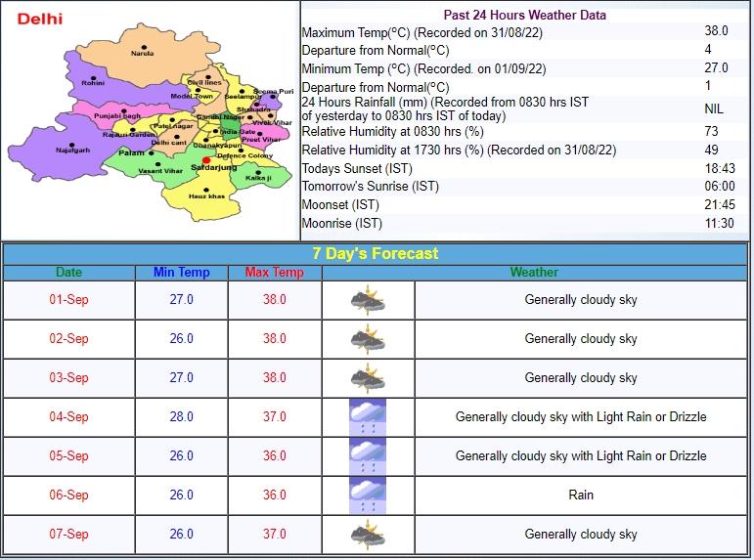754x560 pixels.
Task: Click Moonrise time 11:30
Action: (x=720, y=223)
